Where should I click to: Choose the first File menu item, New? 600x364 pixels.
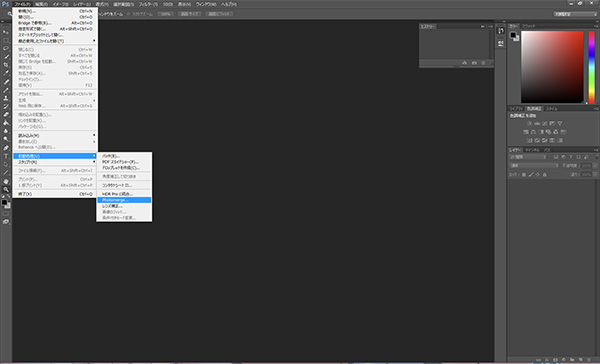coord(55,11)
